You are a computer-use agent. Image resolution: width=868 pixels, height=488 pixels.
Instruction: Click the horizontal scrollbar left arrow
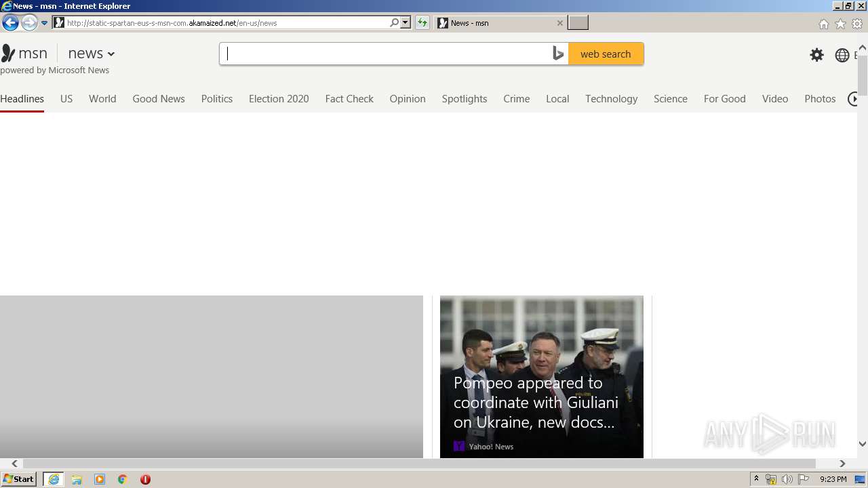[x=15, y=464]
